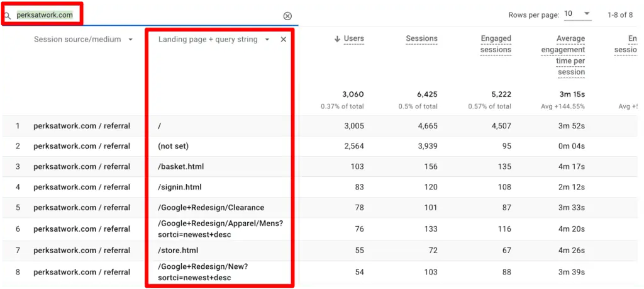Select the "/" landing page cell in row 1
The image size is (644, 289).
[159, 126]
